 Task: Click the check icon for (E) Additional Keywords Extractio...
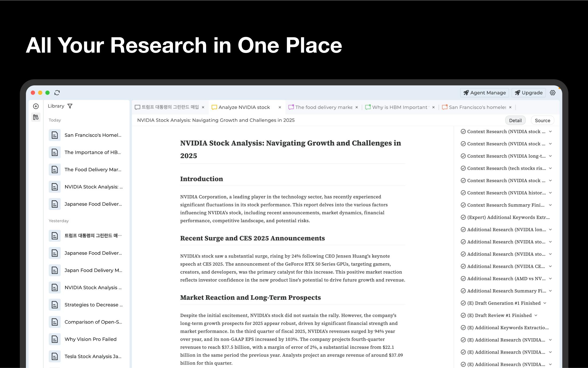[463, 328]
